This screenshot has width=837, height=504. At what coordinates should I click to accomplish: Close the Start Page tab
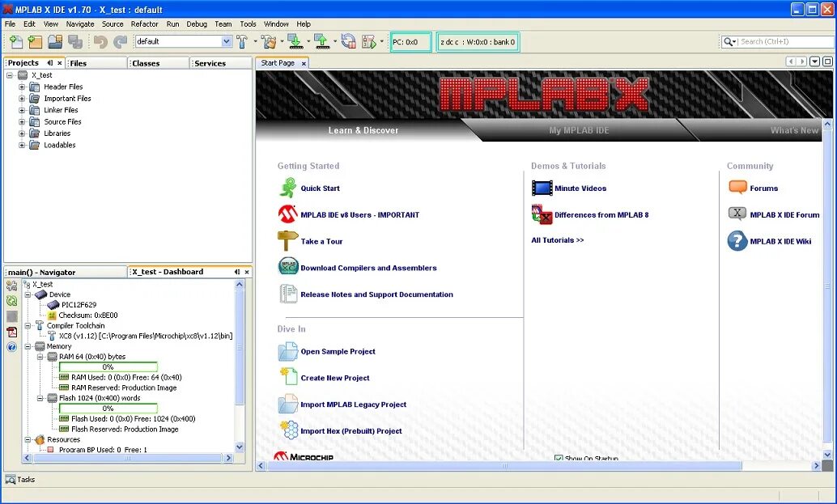[x=304, y=63]
